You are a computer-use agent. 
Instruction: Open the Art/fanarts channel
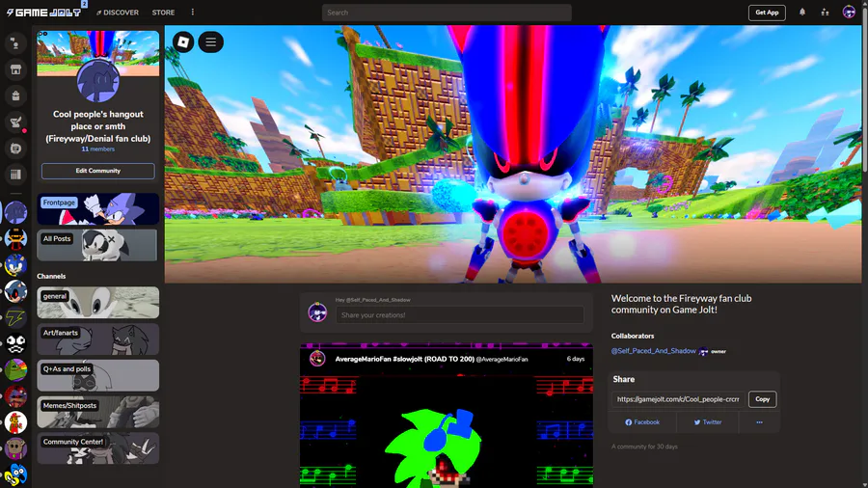coord(98,339)
